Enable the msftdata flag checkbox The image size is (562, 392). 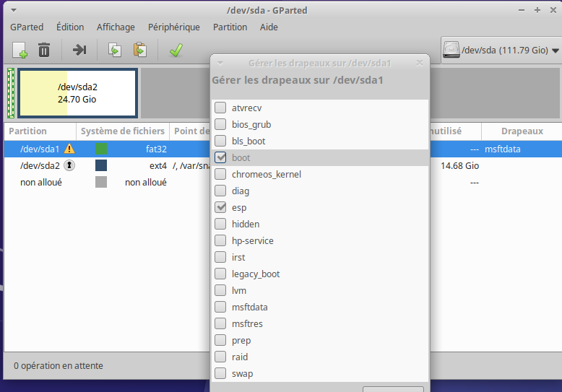(x=220, y=307)
